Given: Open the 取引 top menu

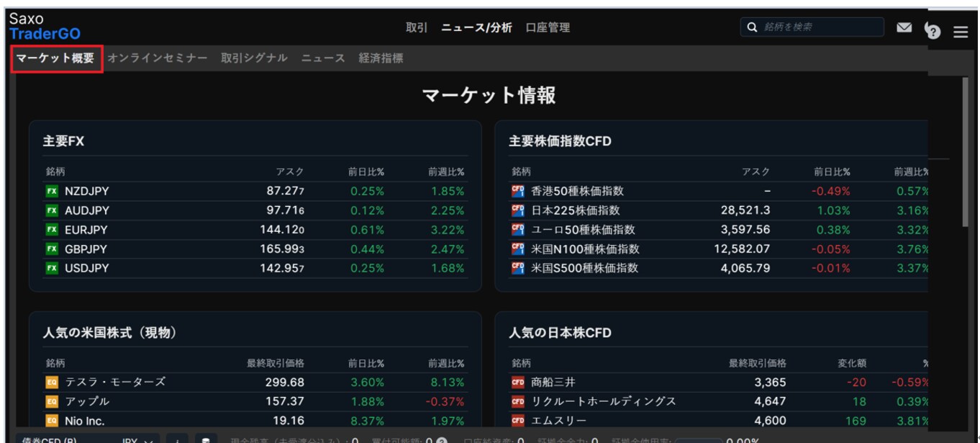Looking at the screenshot, I should tap(417, 27).
